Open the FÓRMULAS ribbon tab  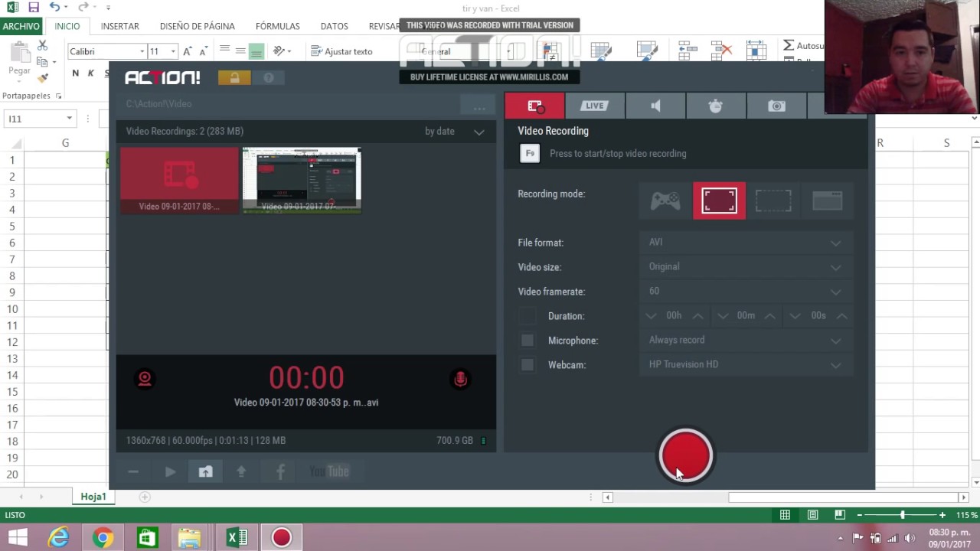(x=278, y=26)
